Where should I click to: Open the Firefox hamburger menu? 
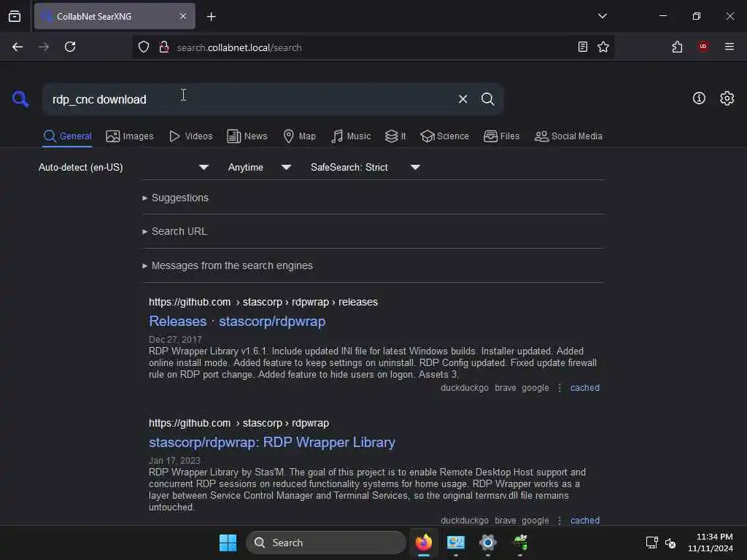(x=729, y=46)
